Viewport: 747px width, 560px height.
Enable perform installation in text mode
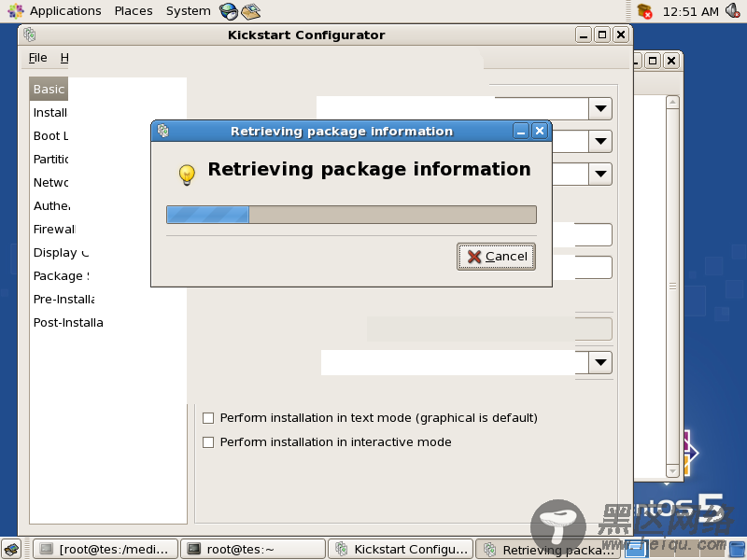coord(208,418)
